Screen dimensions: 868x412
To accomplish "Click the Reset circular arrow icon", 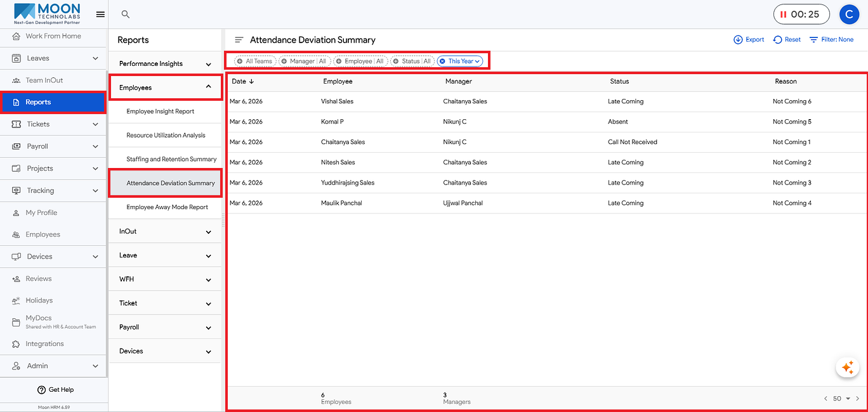I will coord(777,39).
